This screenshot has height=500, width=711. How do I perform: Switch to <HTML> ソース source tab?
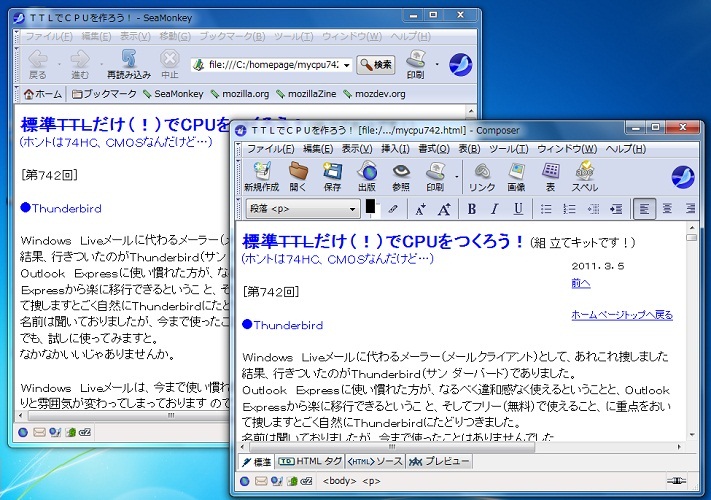(375, 461)
